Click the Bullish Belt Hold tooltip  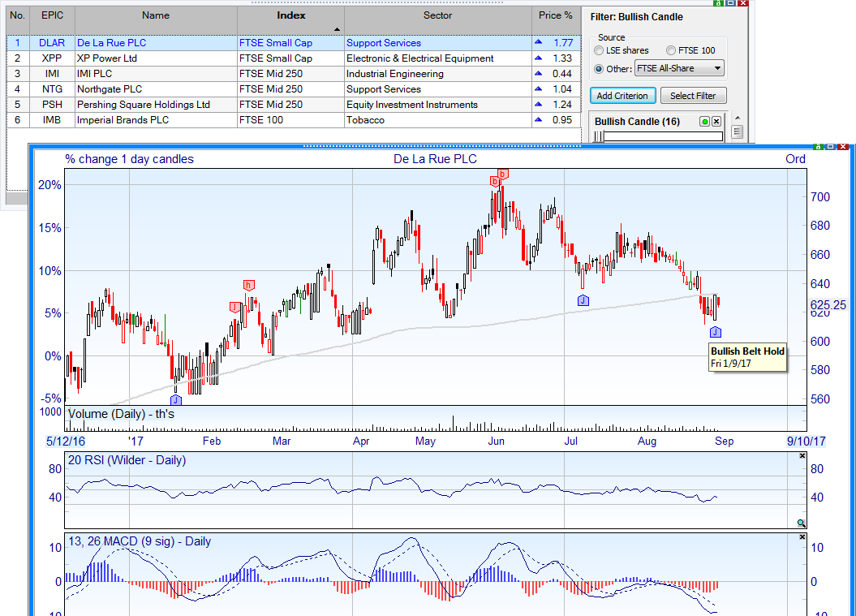pyautogui.click(x=747, y=357)
